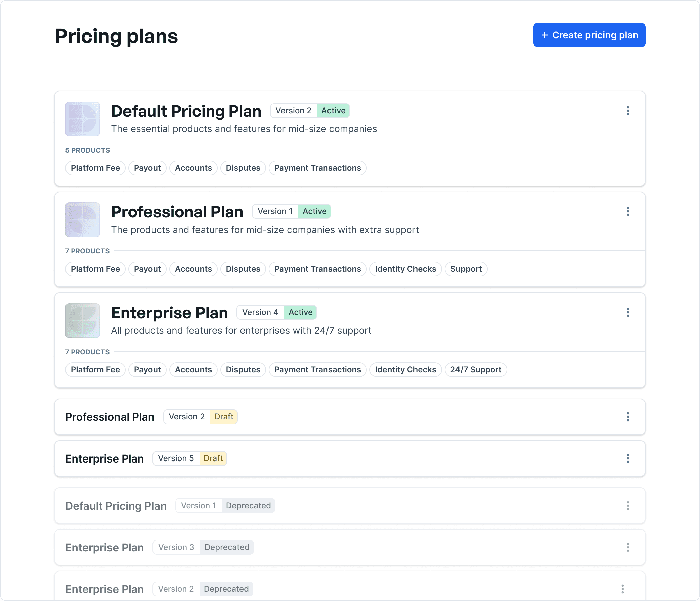Open the kebab menu for Professional Plan Version 1

628,211
